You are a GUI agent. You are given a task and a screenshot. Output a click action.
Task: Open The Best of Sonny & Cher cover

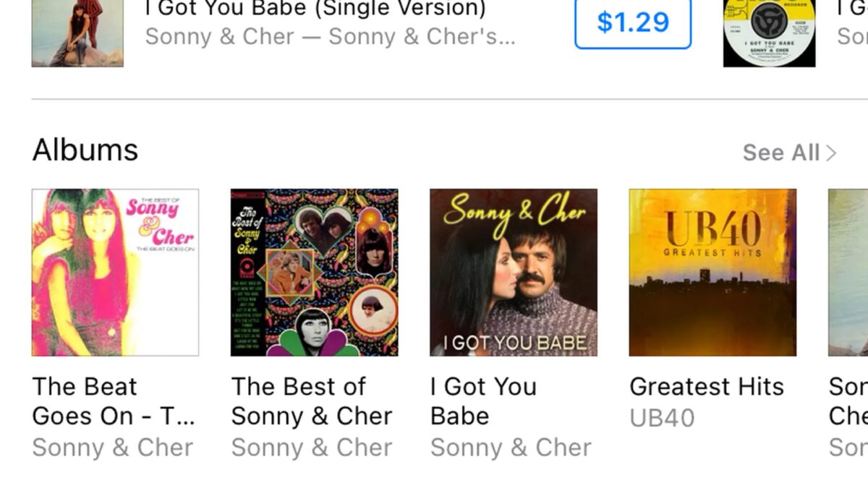click(x=315, y=273)
